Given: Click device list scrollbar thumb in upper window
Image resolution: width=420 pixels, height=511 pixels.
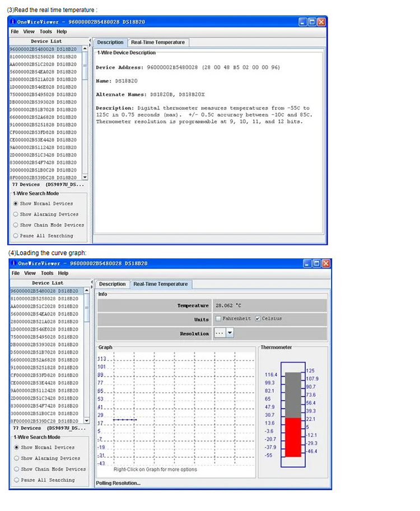Looking at the screenshot, I should [85, 66].
